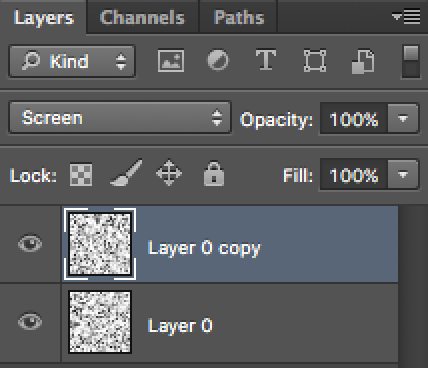
Task: Select the Layer 0 copy layer name
Action: tap(204, 248)
